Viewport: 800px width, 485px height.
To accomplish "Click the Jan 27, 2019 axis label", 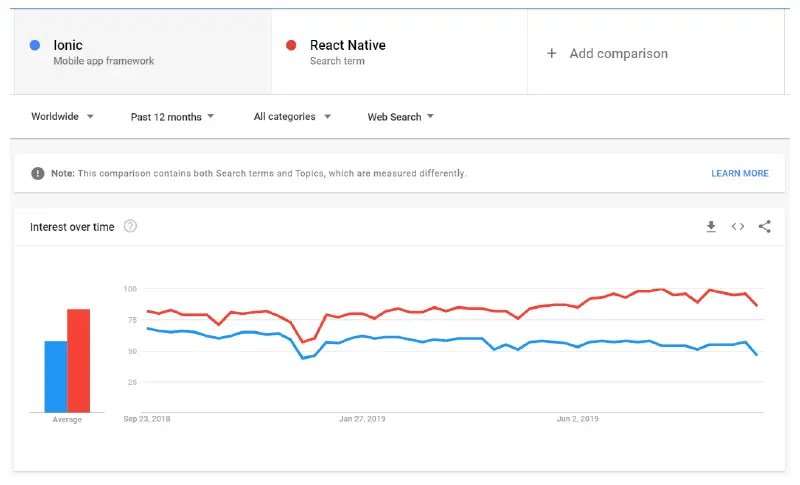I will 361,419.
